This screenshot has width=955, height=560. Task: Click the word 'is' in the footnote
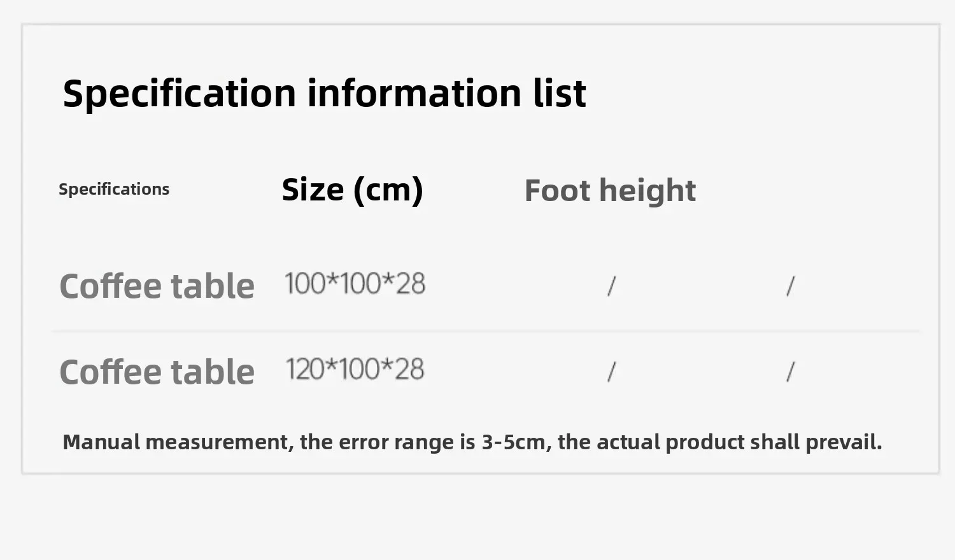pyautogui.click(x=467, y=442)
